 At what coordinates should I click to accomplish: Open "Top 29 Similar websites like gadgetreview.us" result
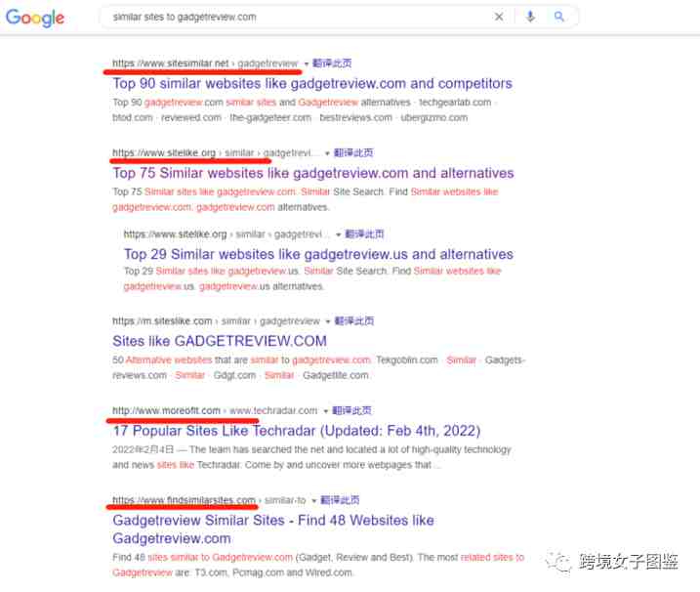click(x=318, y=254)
